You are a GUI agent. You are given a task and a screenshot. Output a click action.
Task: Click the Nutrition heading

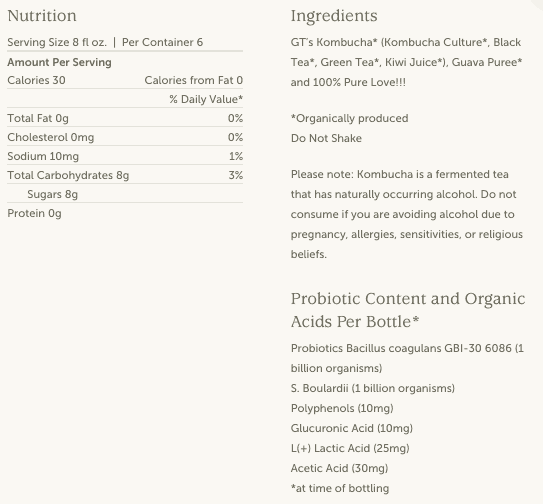pos(42,16)
